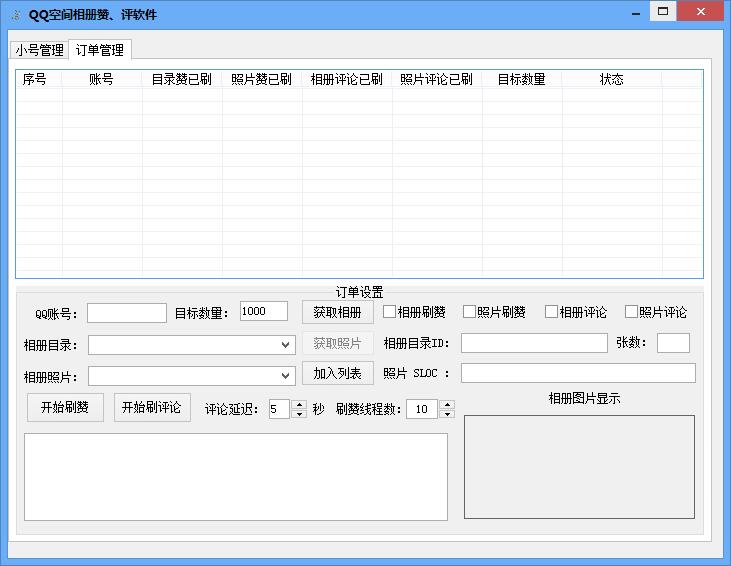731x566 pixels.
Task: Click the 评论延迟 value field
Action: [x=279, y=409]
